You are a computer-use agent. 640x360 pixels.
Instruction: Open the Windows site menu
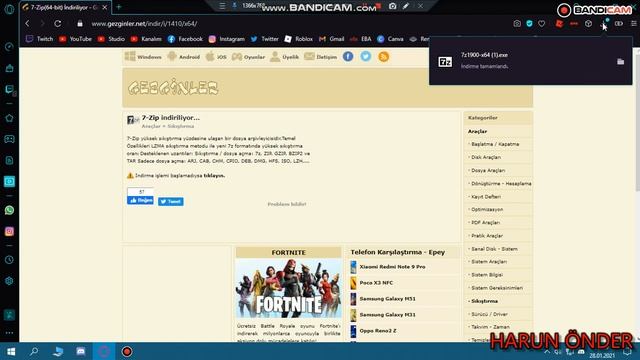coord(143,57)
